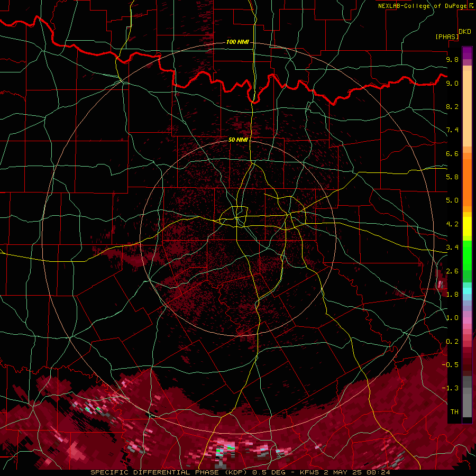Select the 3.4 value on the scale
476x476 pixels.
pyautogui.click(x=452, y=248)
